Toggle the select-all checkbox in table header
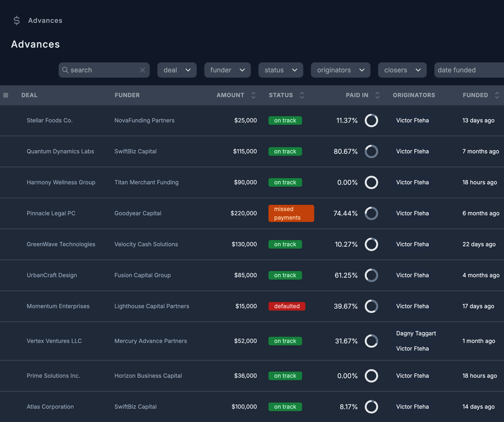This screenshot has width=504, height=422. [6, 95]
